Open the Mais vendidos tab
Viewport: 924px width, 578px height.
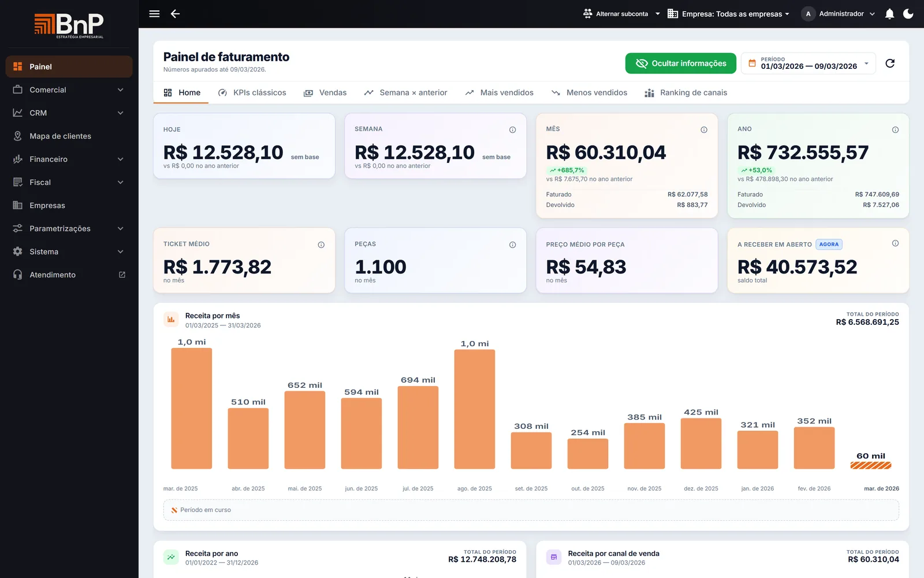[x=499, y=92]
